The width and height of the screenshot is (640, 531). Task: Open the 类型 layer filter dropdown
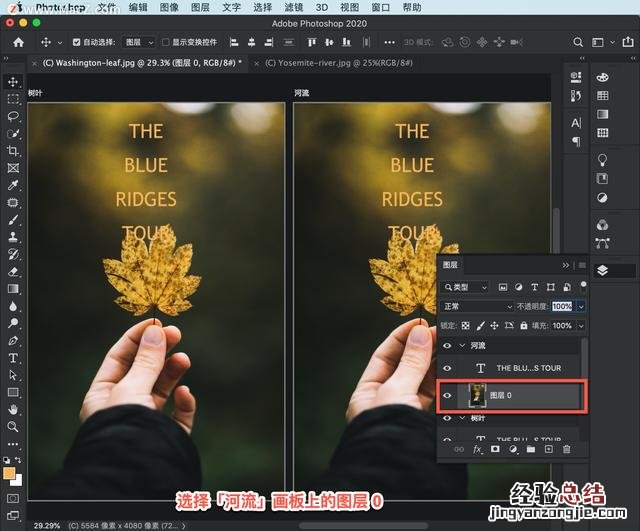click(x=465, y=287)
